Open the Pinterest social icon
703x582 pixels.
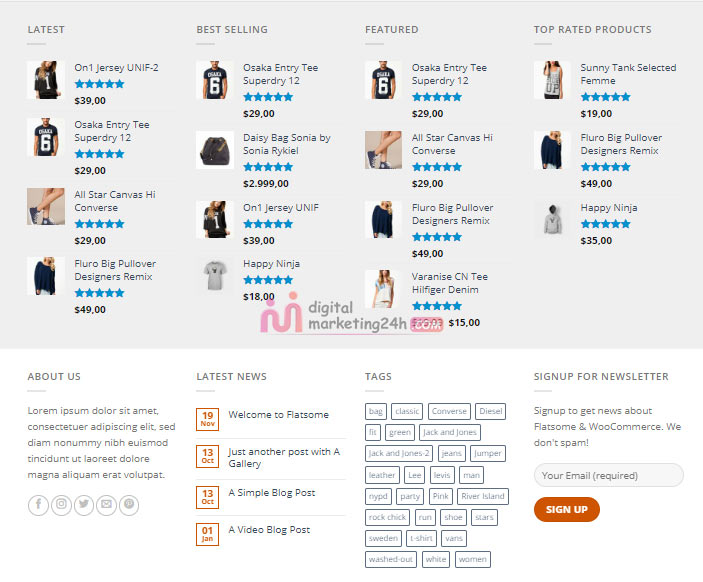[x=129, y=505]
